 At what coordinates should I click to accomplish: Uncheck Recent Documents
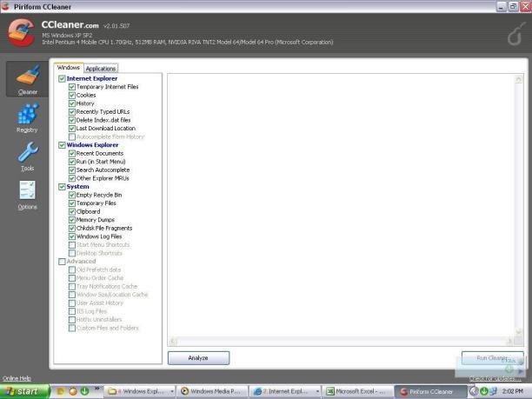[x=72, y=153]
